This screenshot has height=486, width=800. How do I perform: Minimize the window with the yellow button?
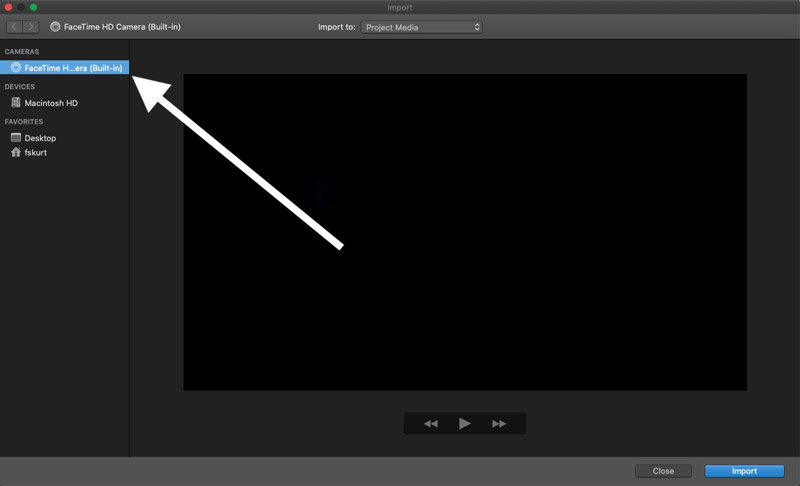[x=21, y=7]
